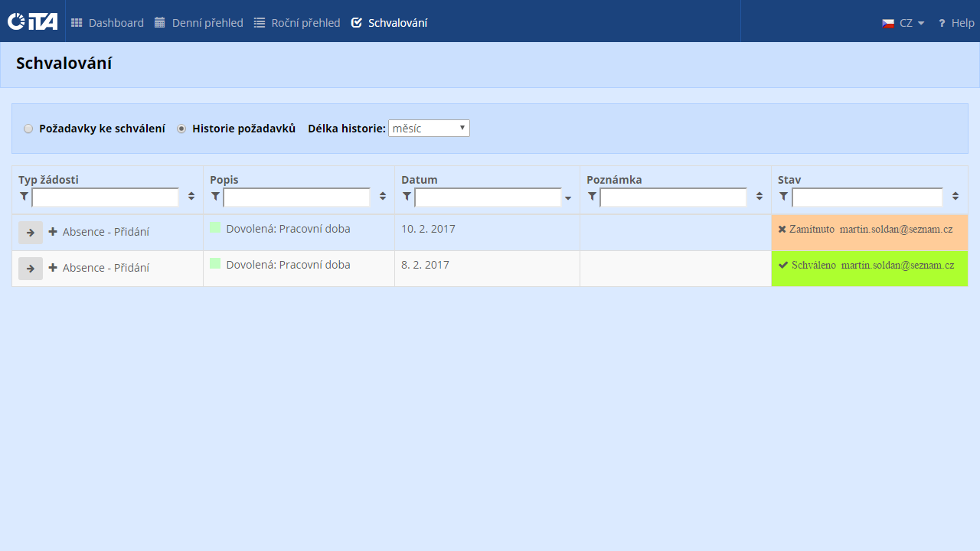The image size is (980, 551).
Task: Click filter icon in Stav column
Action: (x=783, y=197)
